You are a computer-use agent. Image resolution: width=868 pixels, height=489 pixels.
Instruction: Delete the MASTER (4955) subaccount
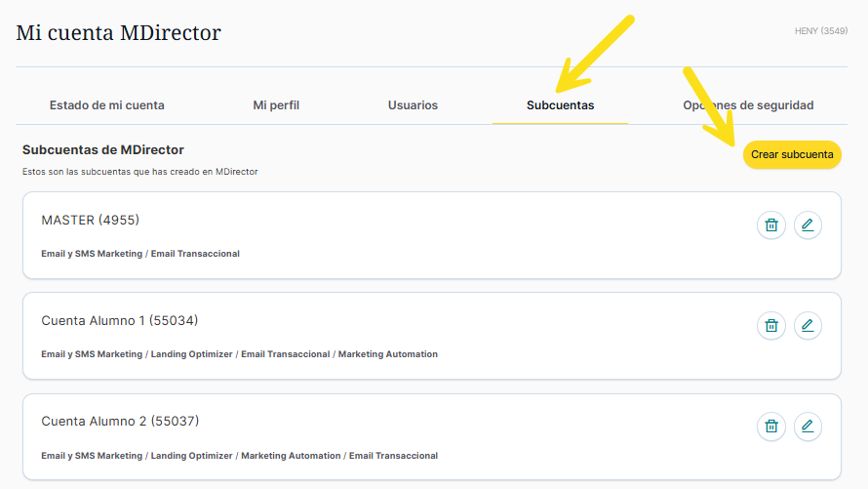click(770, 225)
